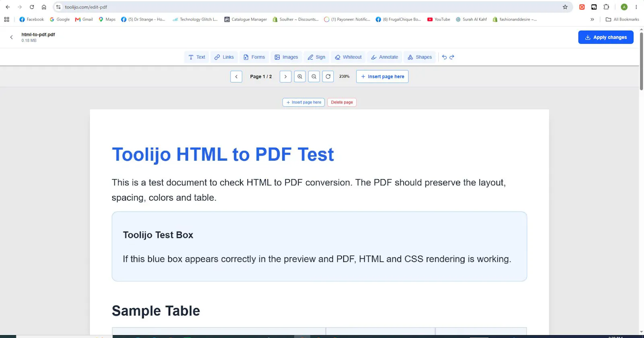Open the Facebook bookmark

coord(31,19)
